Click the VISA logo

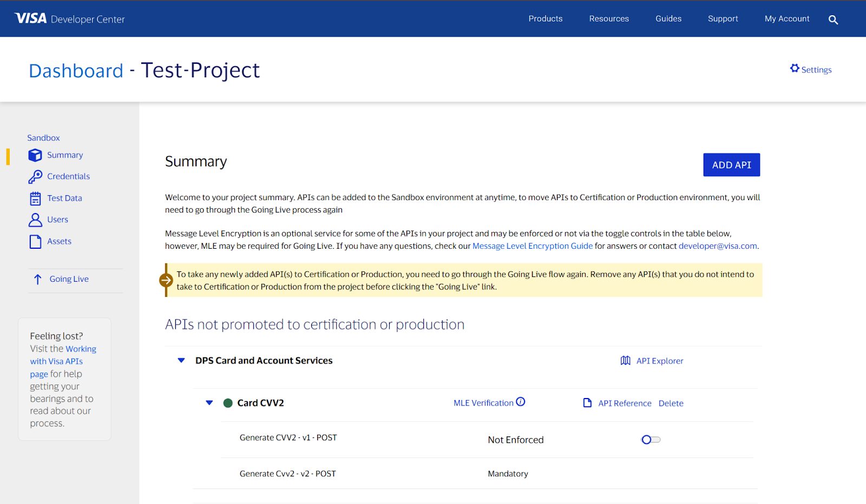(x=30, y=18)
